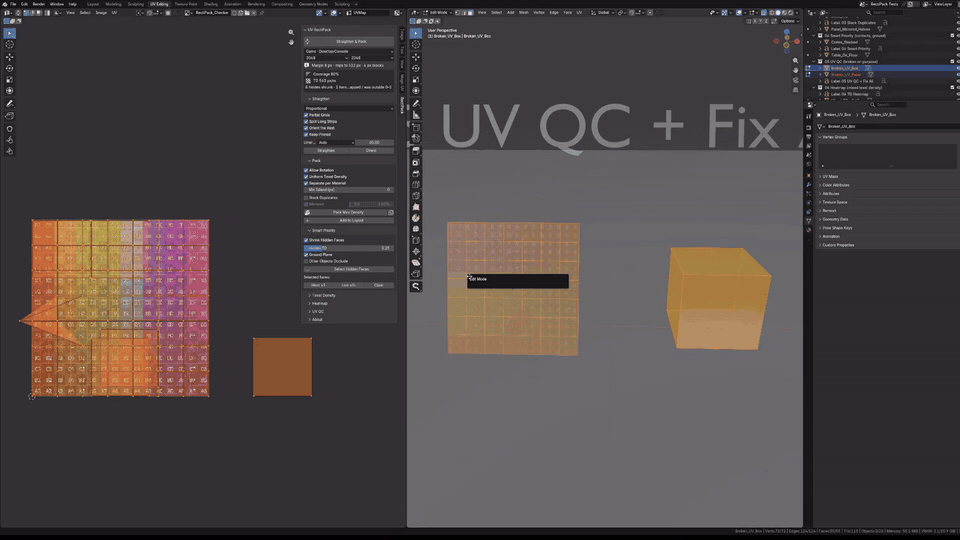The width and height of the screenshot is (960, 540).
Task: Toggle the Partial Grids checkbox
Action: pos(306,115)
